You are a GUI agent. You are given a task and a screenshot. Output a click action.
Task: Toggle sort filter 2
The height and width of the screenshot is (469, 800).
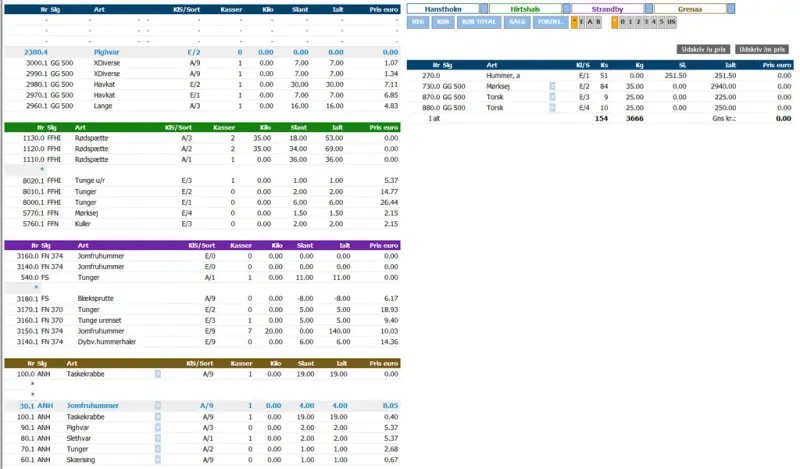[638, 22]
